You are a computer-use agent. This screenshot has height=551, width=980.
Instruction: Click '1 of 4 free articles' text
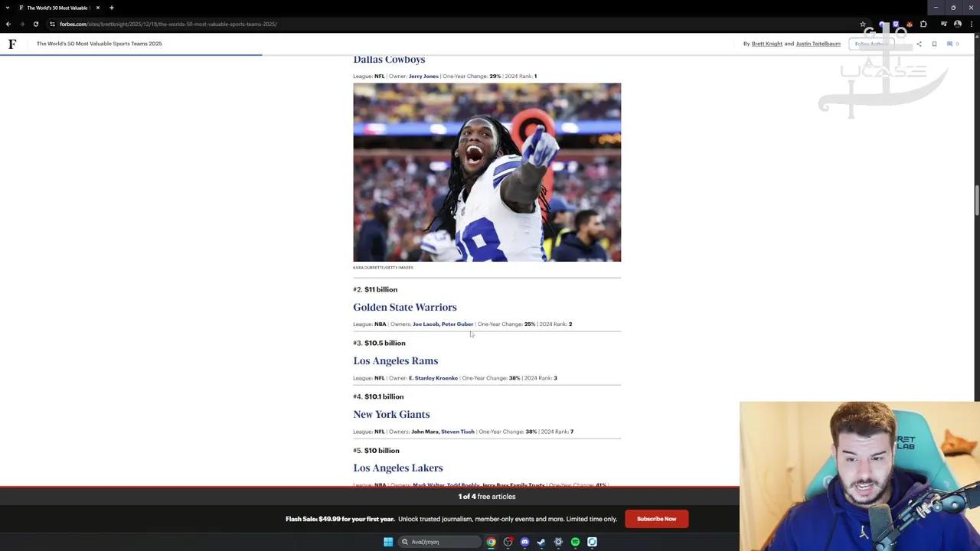(487, 497)
